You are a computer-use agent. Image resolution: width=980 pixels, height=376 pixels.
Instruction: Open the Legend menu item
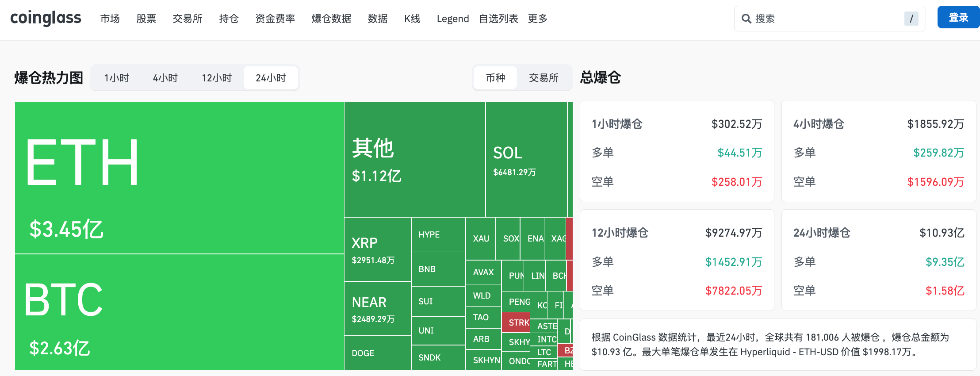[453, 19]
